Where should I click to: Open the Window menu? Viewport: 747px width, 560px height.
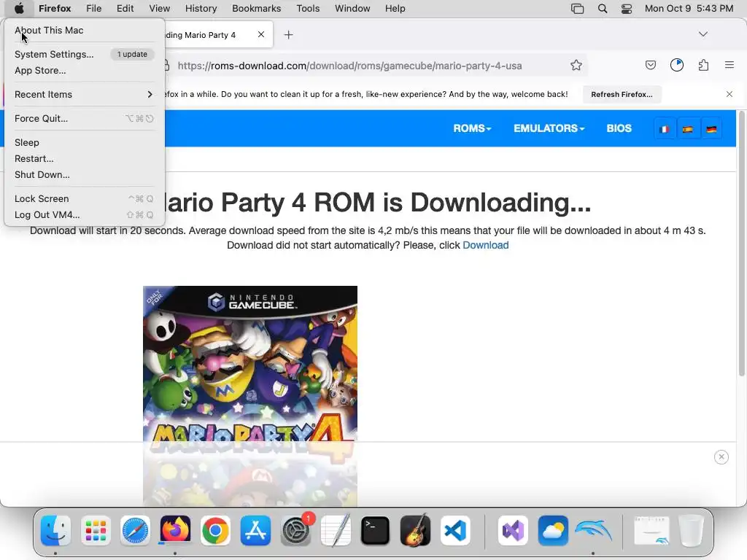point(352,9)
